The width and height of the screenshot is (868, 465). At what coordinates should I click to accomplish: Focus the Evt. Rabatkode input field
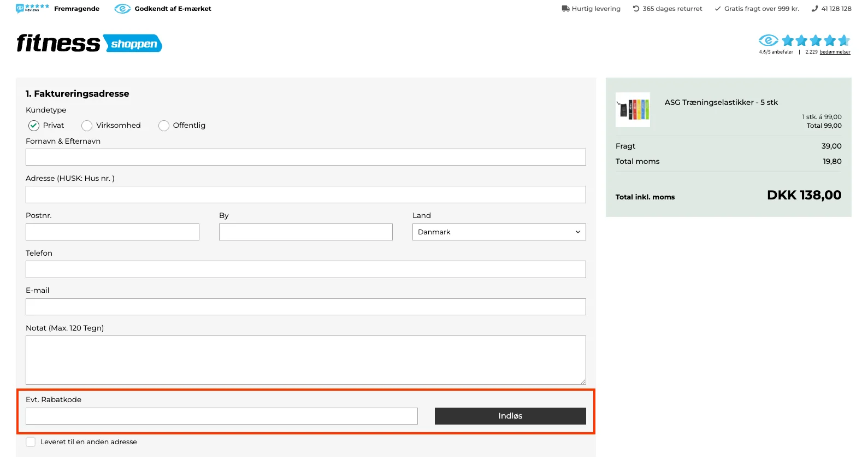point(221,416)
